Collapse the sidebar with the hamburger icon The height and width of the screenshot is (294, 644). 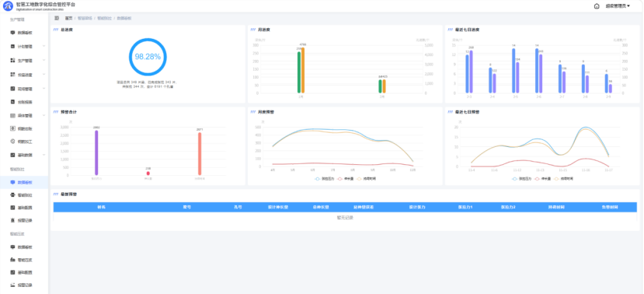[57, 18]
